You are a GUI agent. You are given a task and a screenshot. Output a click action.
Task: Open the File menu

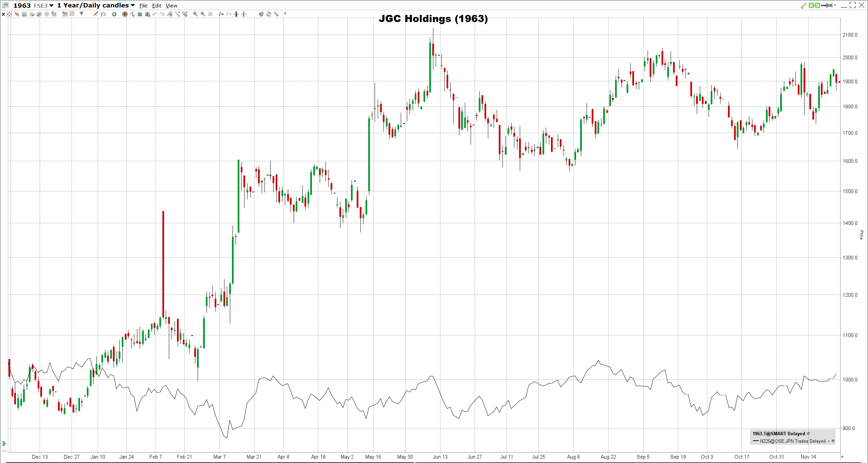pyautogui.click(x=143, y=6)
